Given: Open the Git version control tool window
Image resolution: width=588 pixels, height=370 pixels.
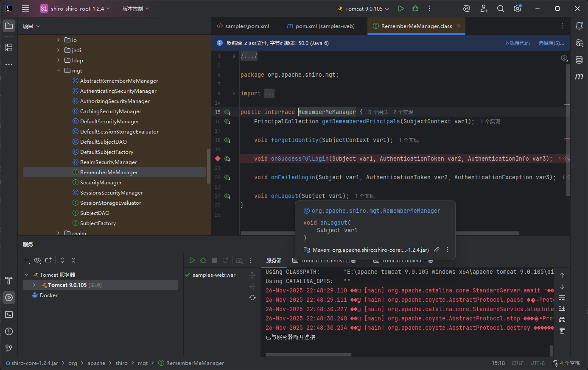Looking at the screenshot, I should [9, 348].
